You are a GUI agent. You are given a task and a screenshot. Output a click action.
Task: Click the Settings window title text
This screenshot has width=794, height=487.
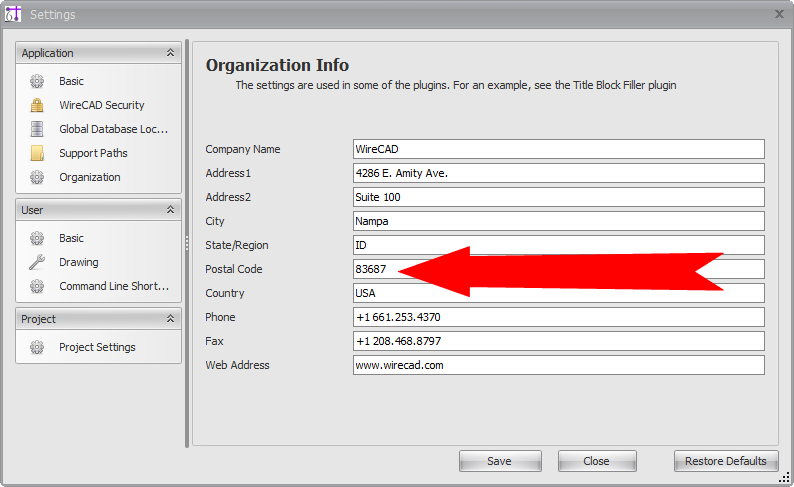click(53, 15)
